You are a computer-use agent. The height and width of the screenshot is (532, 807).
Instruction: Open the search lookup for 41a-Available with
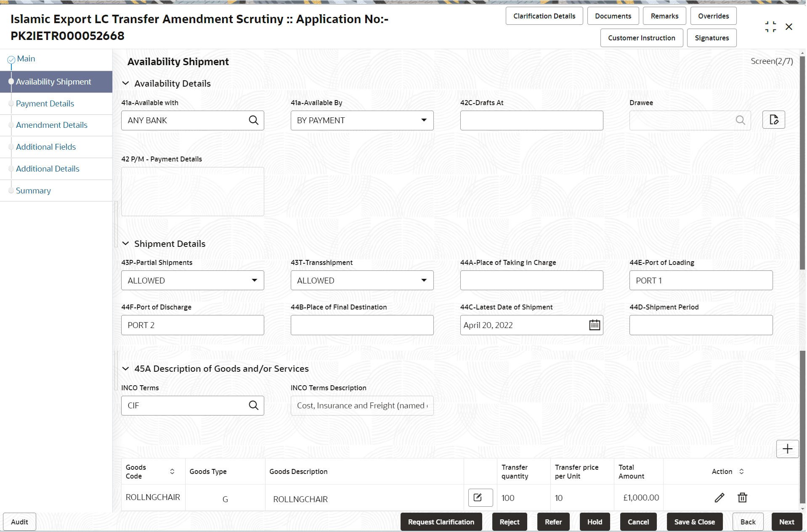[254, 120]
